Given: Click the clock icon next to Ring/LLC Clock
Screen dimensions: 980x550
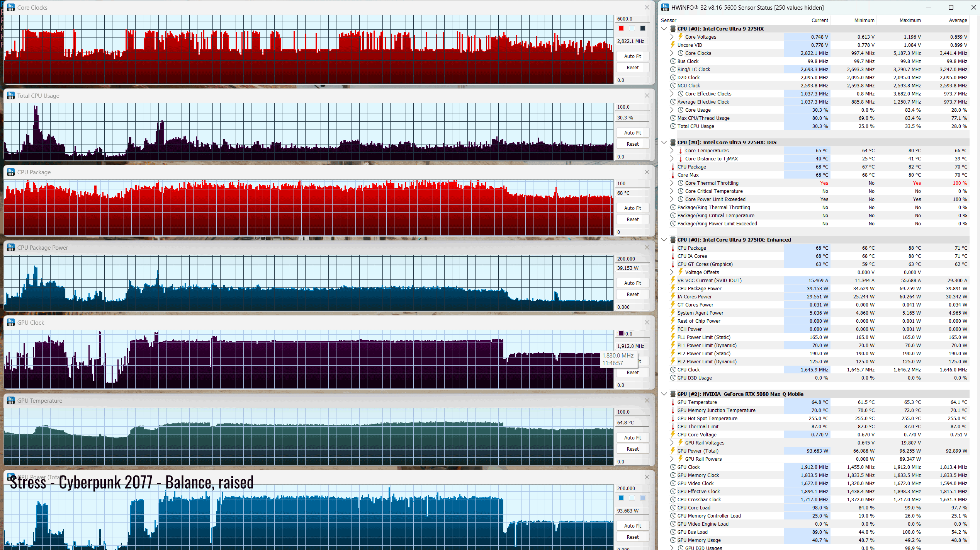Looking at the screenshot, I should pos(673,69).
